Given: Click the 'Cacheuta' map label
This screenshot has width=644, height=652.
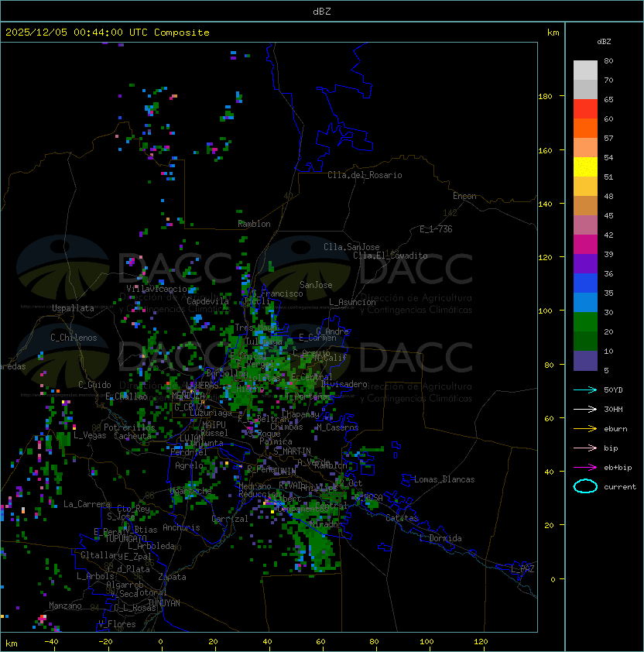Looking at the screenshot, I should coord(132,436).
